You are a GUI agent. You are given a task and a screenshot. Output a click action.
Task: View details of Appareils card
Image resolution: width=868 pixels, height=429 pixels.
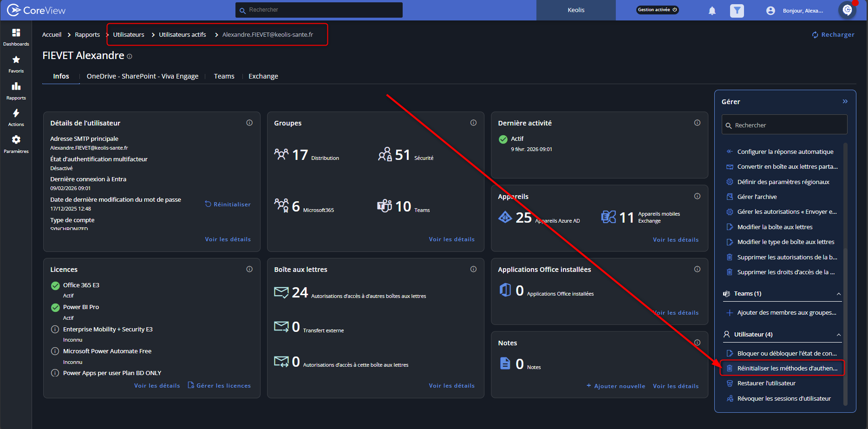pos(676,240)
